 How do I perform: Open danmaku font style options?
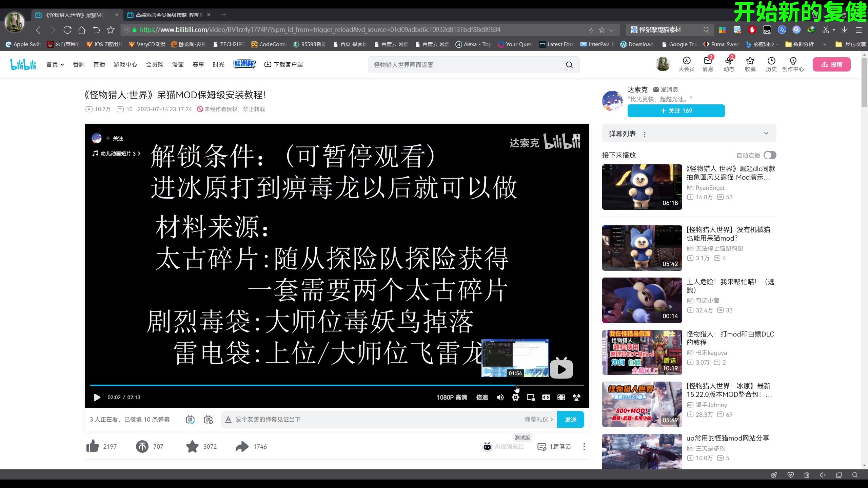click(228, 420)
